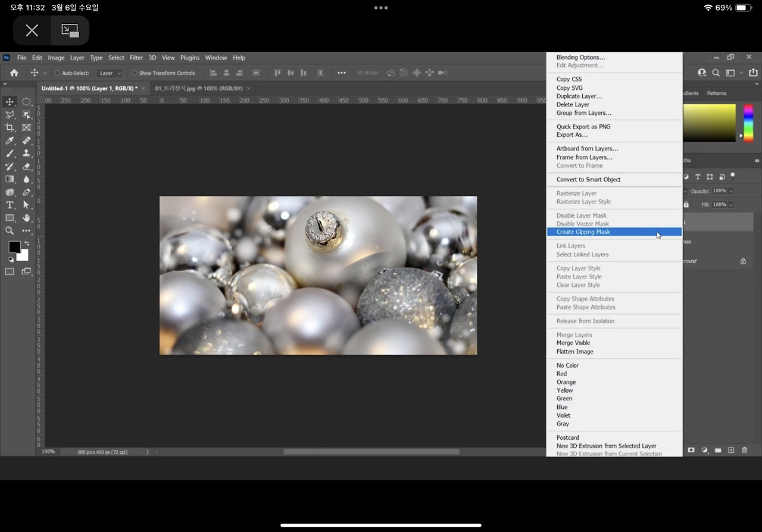Select the Clone Stamp tool
The width and height of the screenshot is (762, 532).
coord(26,154)
